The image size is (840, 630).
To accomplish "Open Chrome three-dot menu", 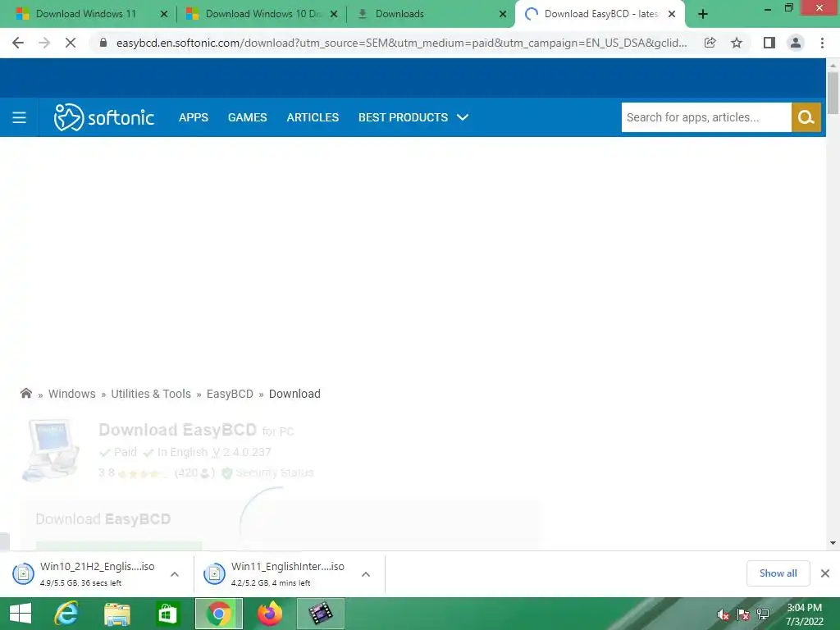I will coord(822,43).
